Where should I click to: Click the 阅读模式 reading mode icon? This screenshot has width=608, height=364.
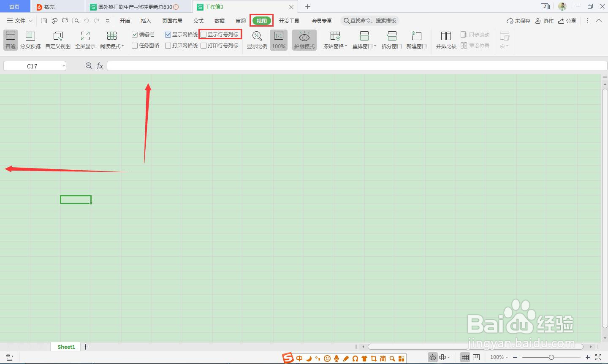click(112, 36)
